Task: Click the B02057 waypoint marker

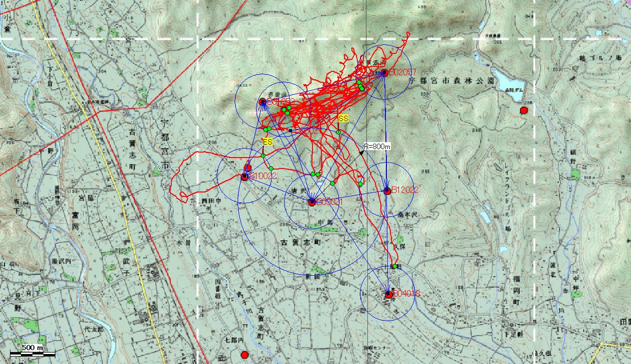Action: point(384,73)
